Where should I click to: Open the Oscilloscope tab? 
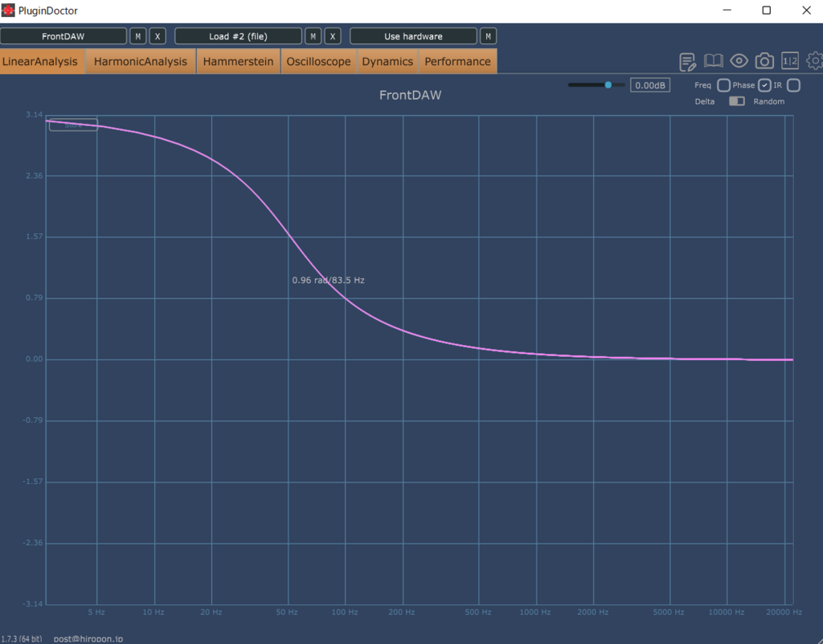pyautogui.click(x=318, y=61)
